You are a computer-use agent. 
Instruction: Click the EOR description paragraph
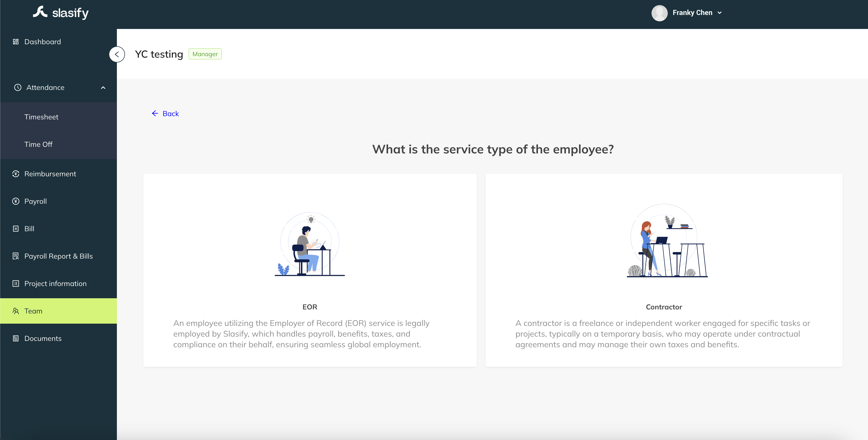(301, 334)
